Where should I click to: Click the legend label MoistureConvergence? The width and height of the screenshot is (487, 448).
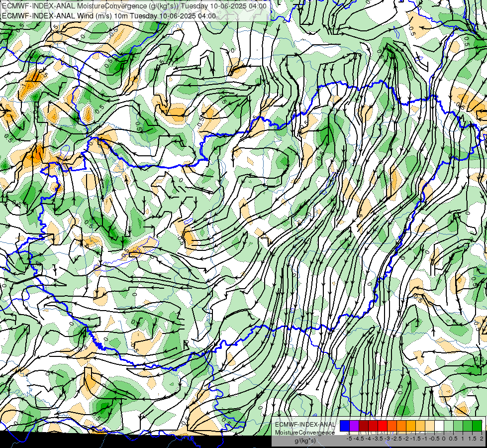(305, 433)
